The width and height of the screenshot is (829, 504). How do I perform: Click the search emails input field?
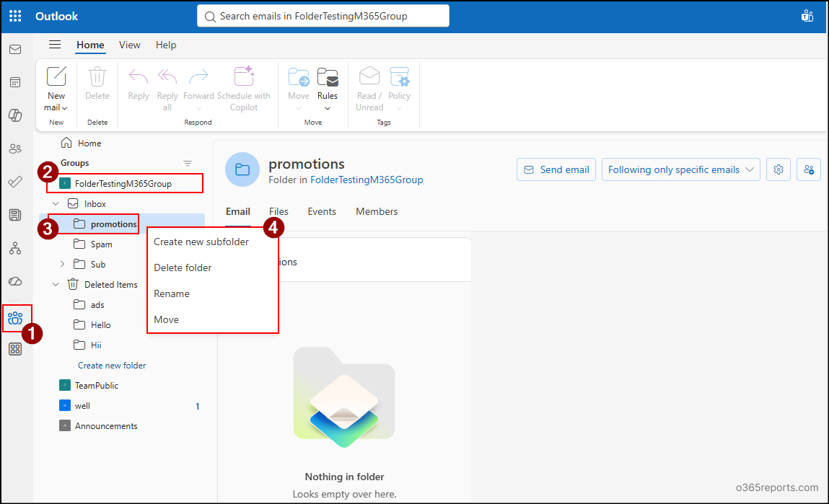pyautogui.click(x=323, y=16)
